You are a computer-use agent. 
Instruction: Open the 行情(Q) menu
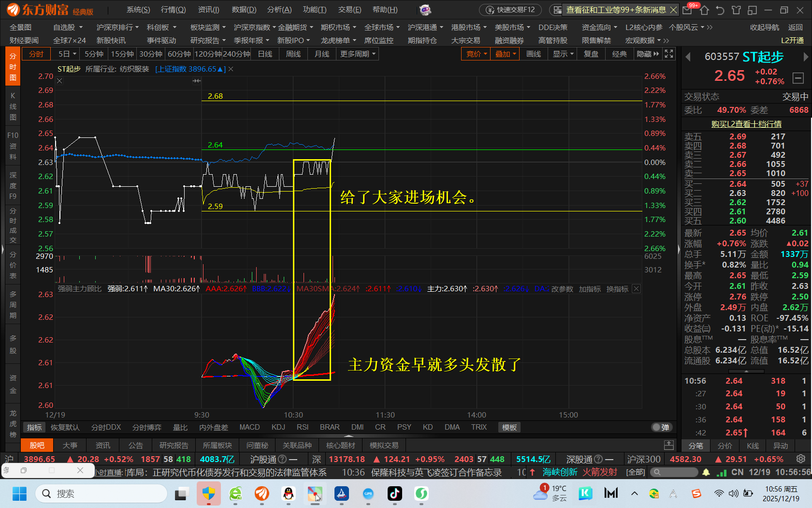coord(173,10)
